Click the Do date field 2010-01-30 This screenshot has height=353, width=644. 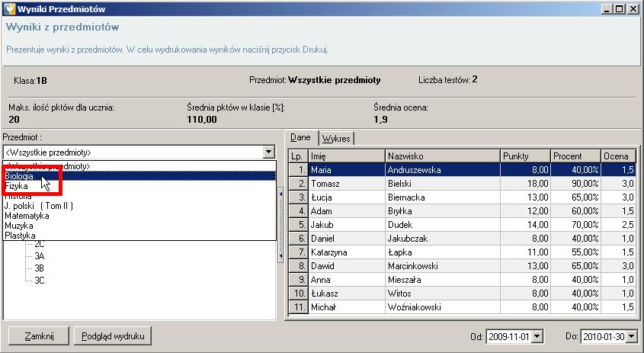pos(604,337)
